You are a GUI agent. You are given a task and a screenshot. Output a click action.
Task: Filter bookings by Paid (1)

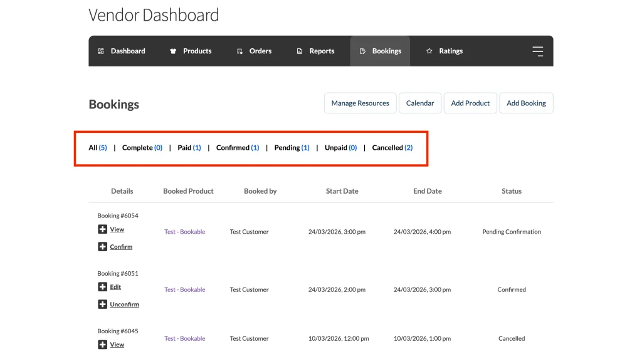[189, 148]
